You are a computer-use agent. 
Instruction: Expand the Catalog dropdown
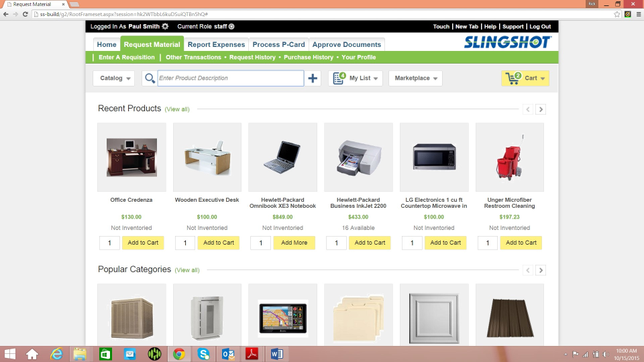click(114, 78)
